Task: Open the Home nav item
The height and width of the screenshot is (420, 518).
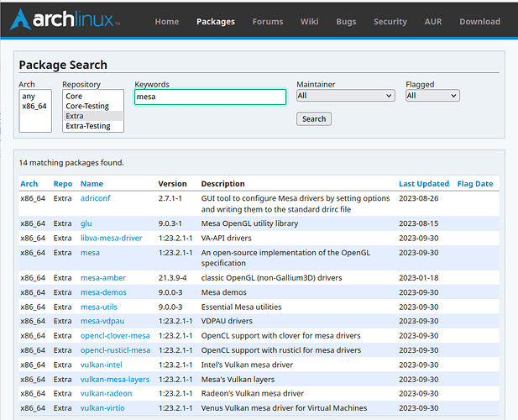Action: pyautogui.click(x=167, y=22)
